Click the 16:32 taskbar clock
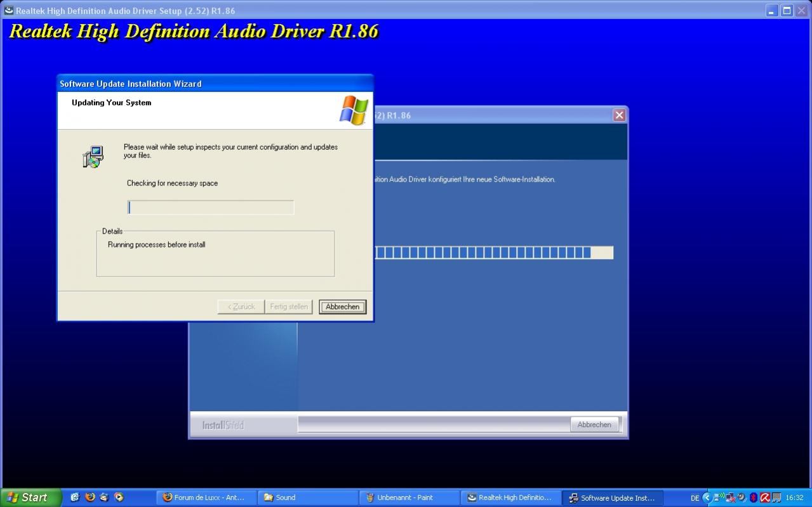 [x=794, y=498]
